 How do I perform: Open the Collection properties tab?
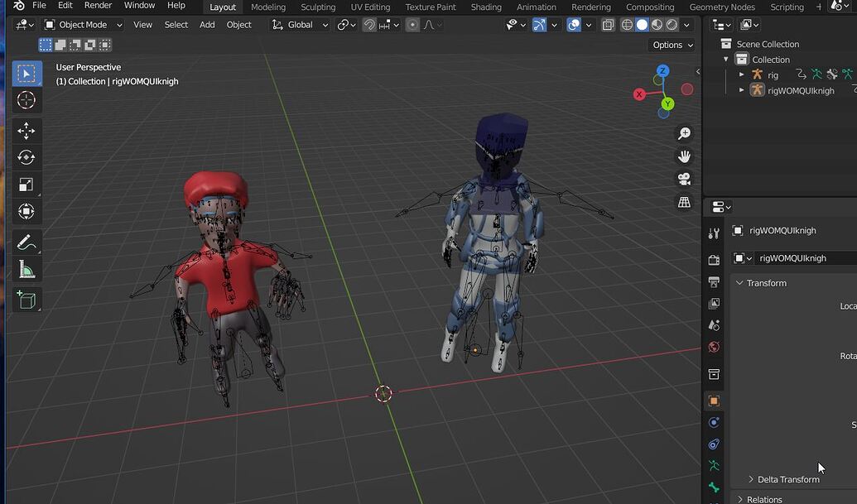click(714, 374)
